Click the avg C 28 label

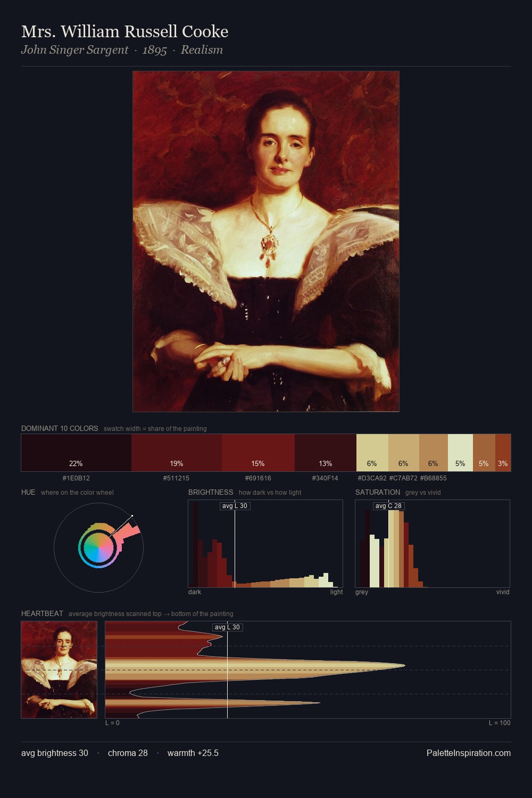(x=388, y=506)
